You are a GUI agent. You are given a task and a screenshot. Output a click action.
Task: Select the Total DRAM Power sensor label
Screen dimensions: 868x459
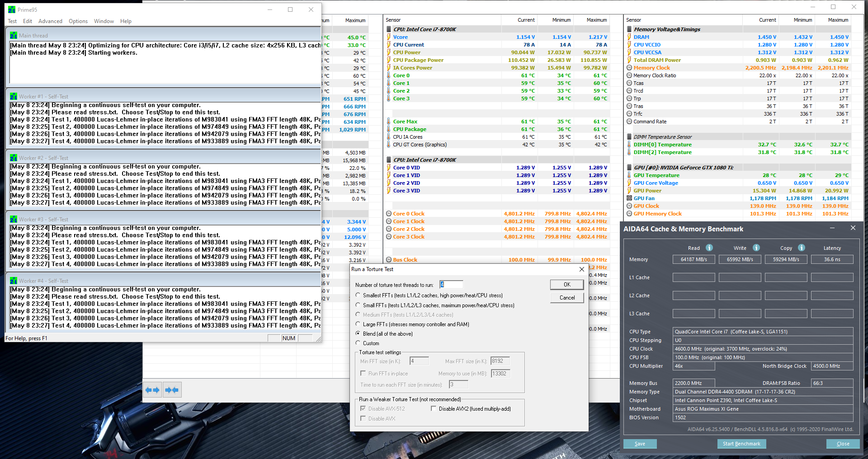tap(657, 60)
